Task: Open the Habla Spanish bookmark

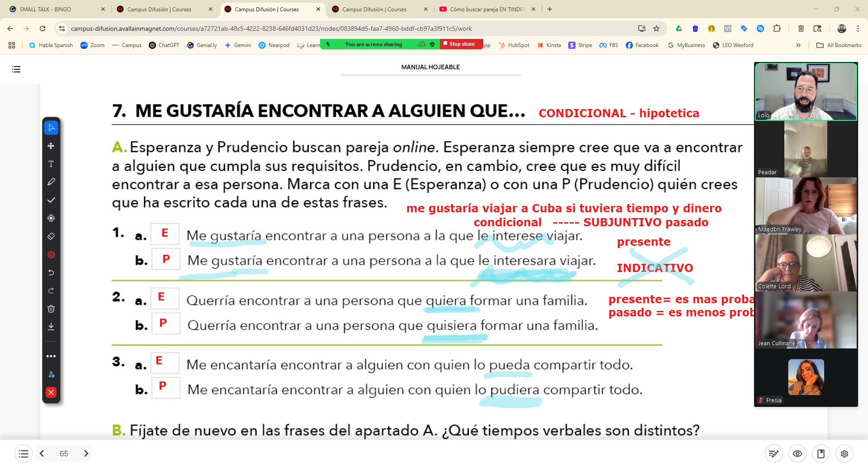Action: [51, 45]
